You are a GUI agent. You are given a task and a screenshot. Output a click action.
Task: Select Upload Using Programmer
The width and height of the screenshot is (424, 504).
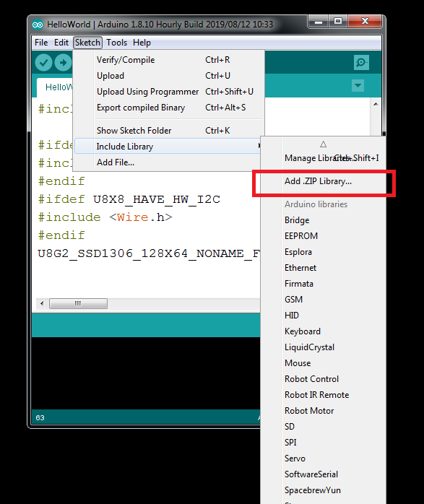point(169,92)
